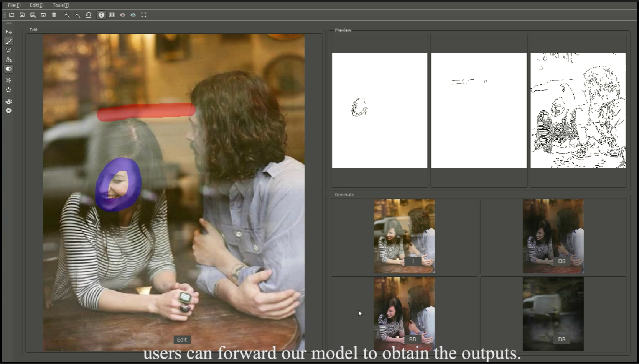Click the middle preview with stroke edges
The image size is (639, 364).
pyautogui.click(x=479, y=110)
